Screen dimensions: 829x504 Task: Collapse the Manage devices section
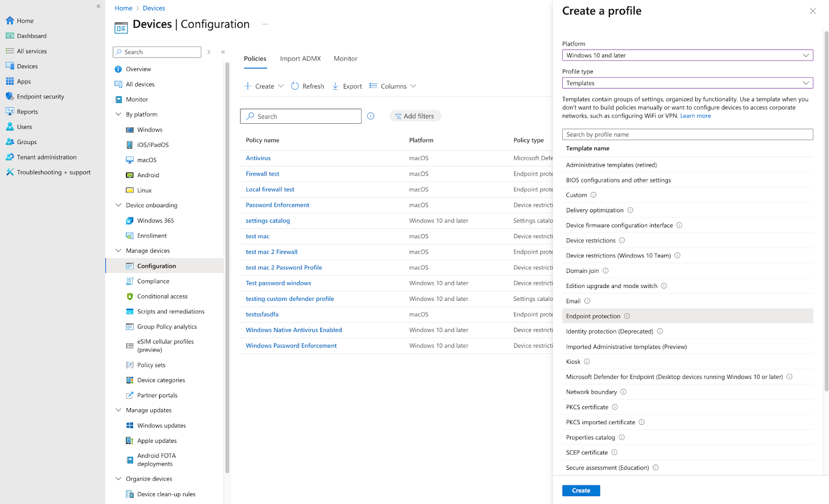[118, 250]
